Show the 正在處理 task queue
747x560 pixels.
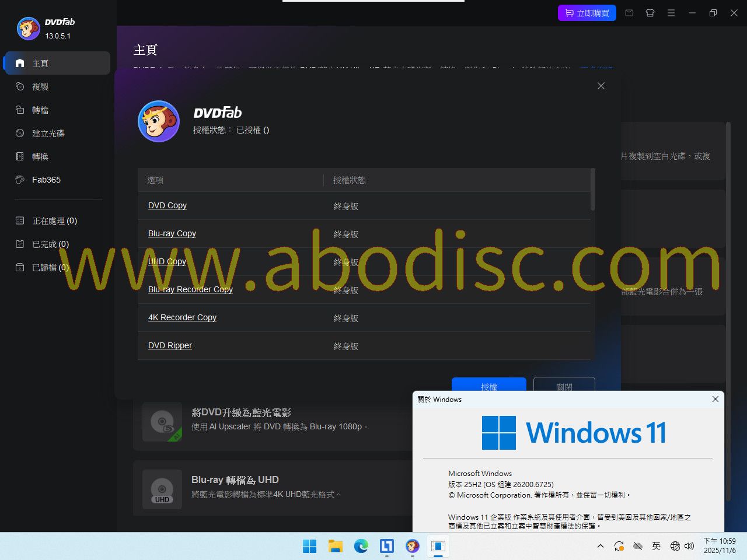coord(54,220)
